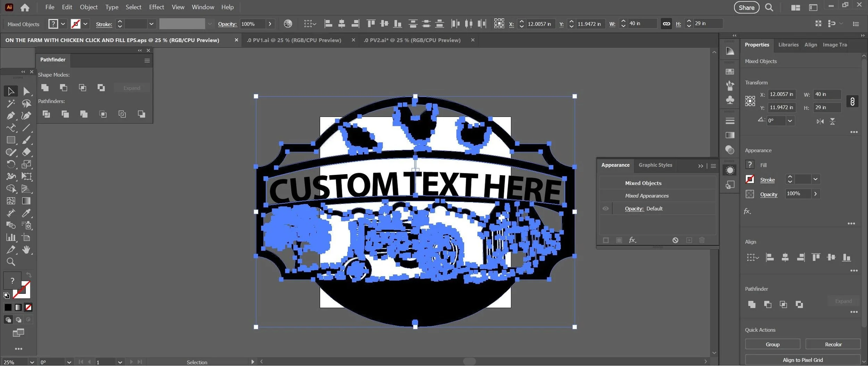Click the Recolor quick action button
The width and height of the screenshot is (868, 366).
click(x=833, y=344)
